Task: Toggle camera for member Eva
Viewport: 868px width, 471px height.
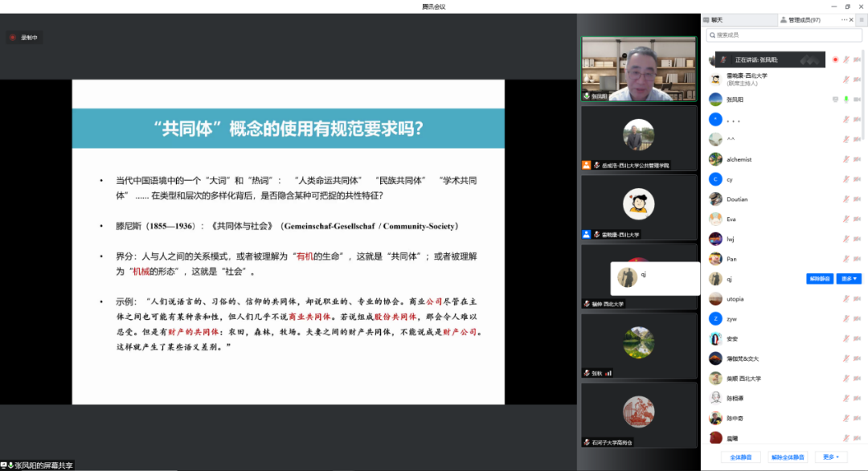Action: (x=856, y=219)
